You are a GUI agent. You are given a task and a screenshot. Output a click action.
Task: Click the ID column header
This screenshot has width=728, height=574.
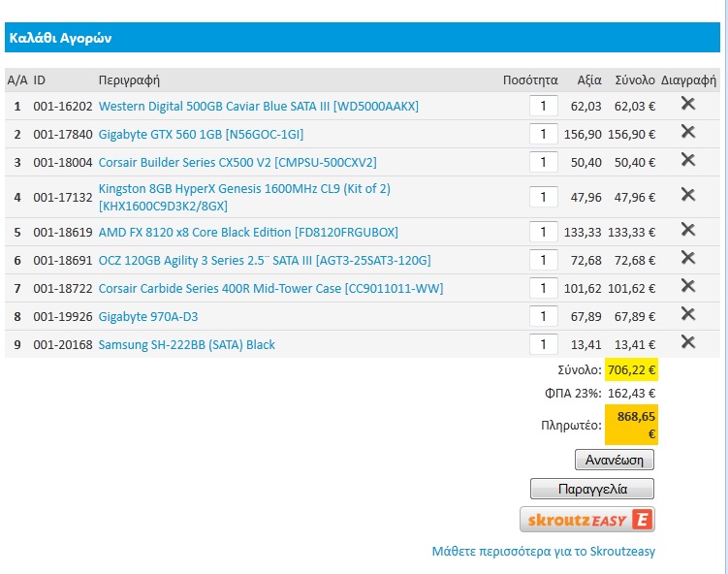(x=40, y=80)
